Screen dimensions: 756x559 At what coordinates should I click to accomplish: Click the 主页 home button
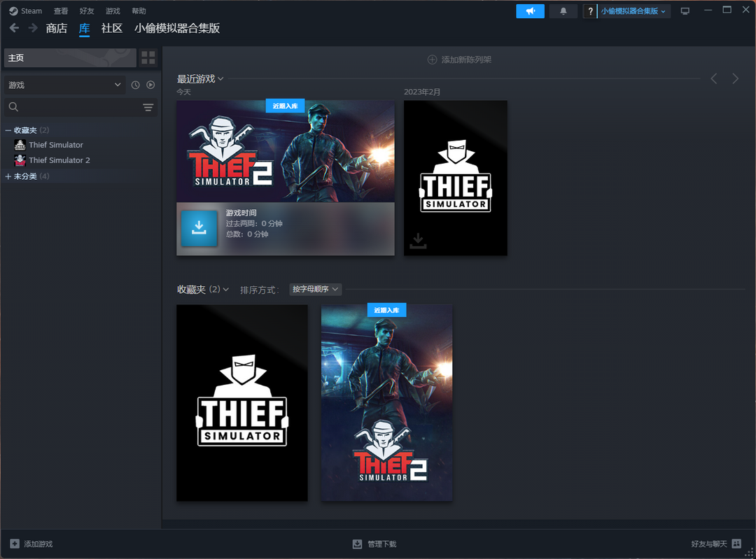pyautogui.click(x=71, y=58)
